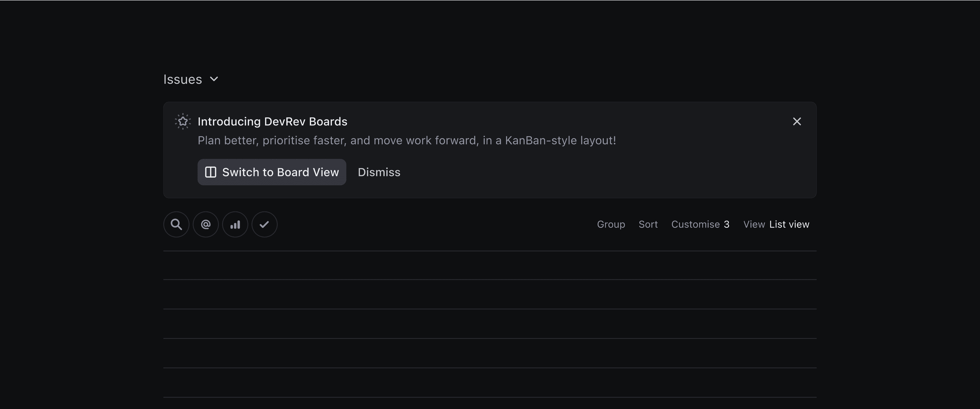Click the Customise count badge 3
The image size is (980, 409).
point(727,224)
